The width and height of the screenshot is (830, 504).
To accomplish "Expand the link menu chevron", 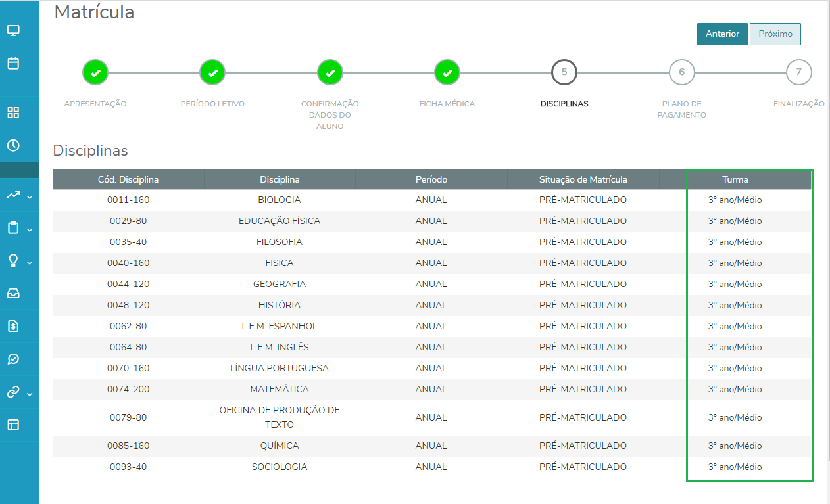I will coord(30,394).
